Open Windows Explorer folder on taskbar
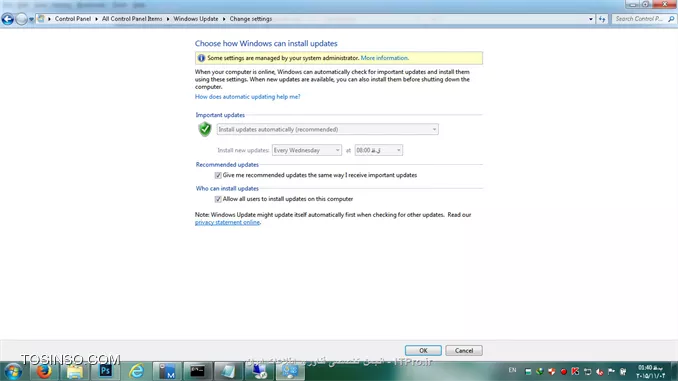 pyautogui.click(x=74, y=371)
